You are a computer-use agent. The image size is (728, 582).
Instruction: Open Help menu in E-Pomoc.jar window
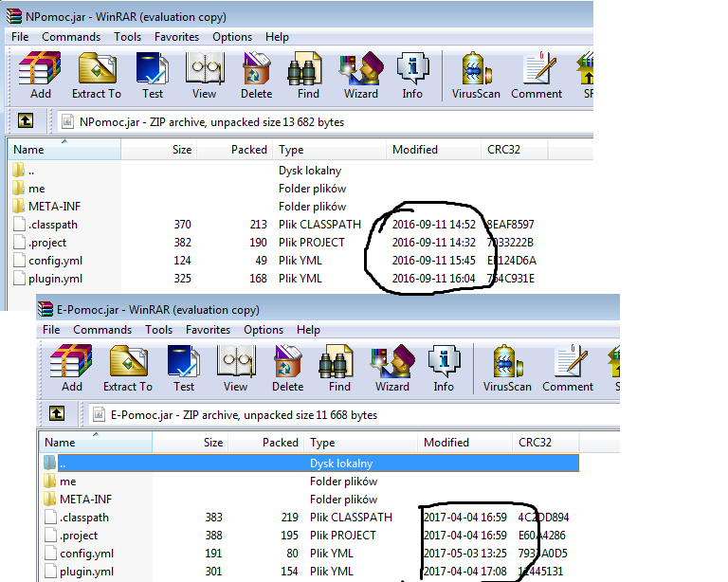click(x=308, y=330)
